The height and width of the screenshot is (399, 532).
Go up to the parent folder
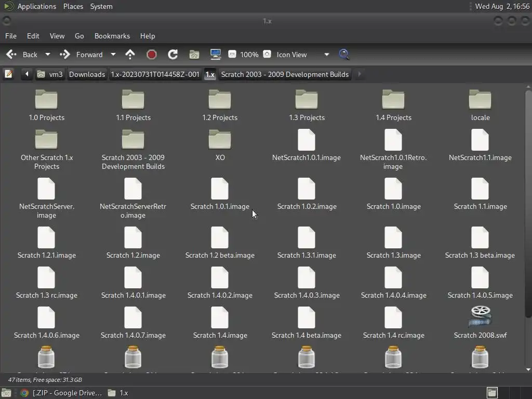130,55
